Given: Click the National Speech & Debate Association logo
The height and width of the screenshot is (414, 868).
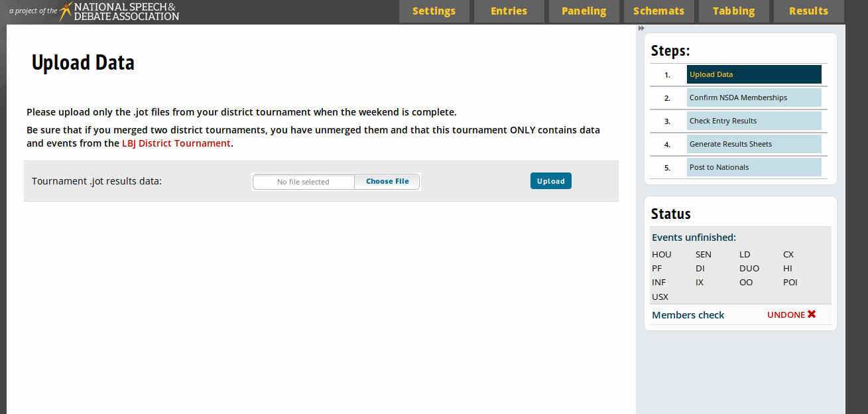Looking at the screenshot, I should 119,11.
